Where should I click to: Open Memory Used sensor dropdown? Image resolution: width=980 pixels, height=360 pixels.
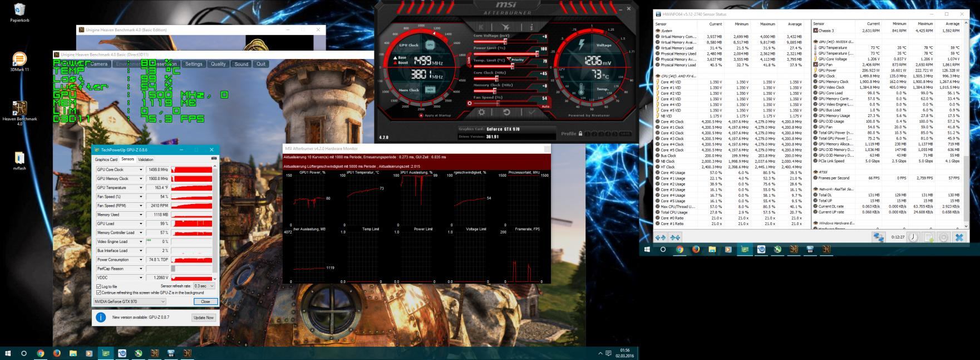141,215
